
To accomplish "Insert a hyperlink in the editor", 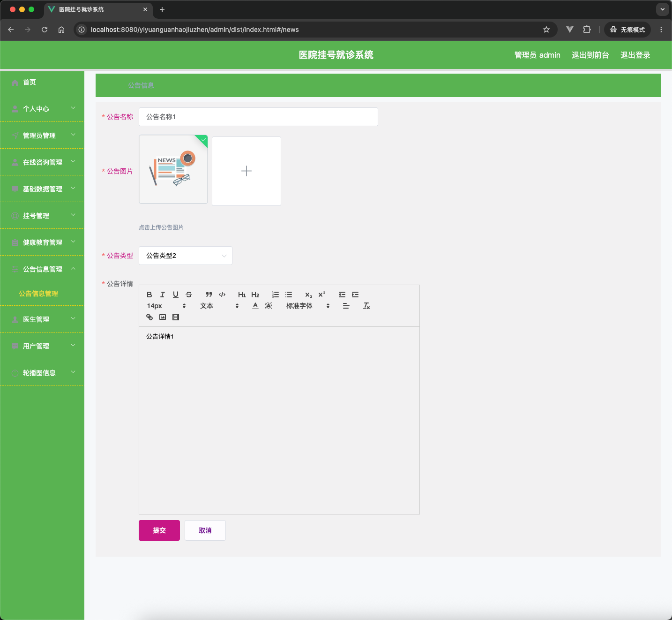I will pyautogui.click(x=149, y=317).
